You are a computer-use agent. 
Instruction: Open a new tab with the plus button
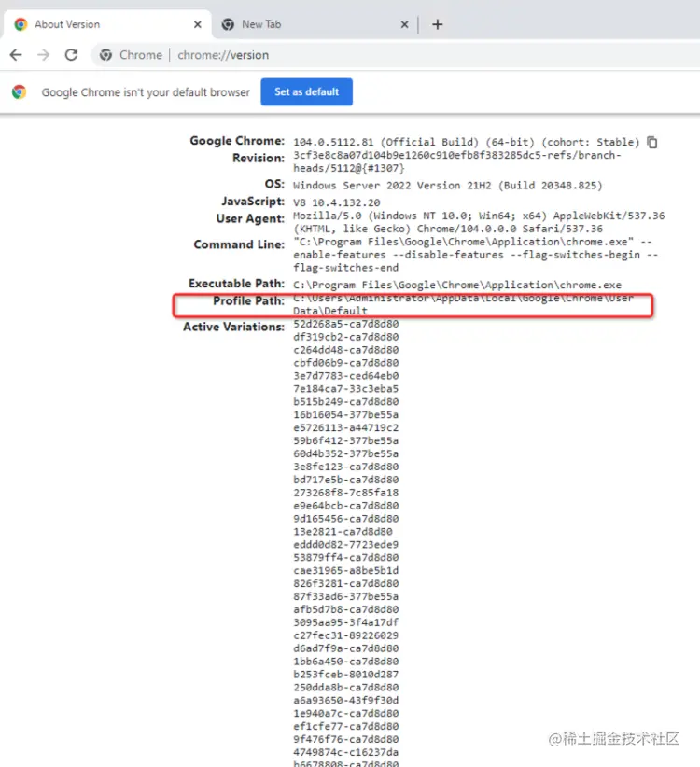click(438, 24)
